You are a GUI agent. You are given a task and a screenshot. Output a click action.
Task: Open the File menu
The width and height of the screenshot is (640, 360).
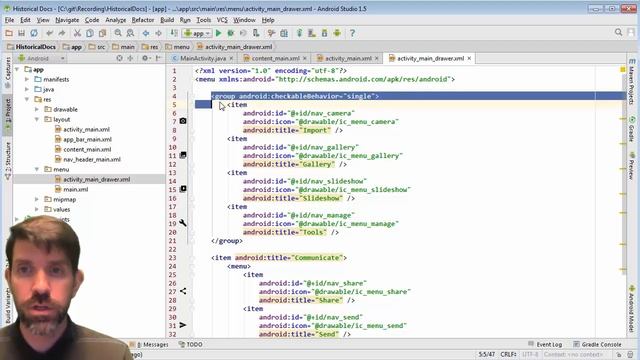tap(9, 20)
